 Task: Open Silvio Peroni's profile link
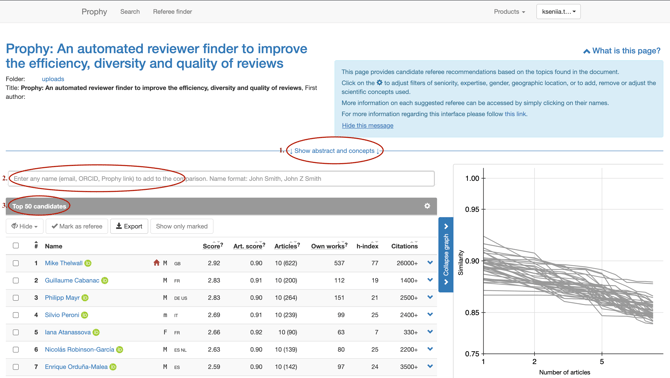(62, 315)
